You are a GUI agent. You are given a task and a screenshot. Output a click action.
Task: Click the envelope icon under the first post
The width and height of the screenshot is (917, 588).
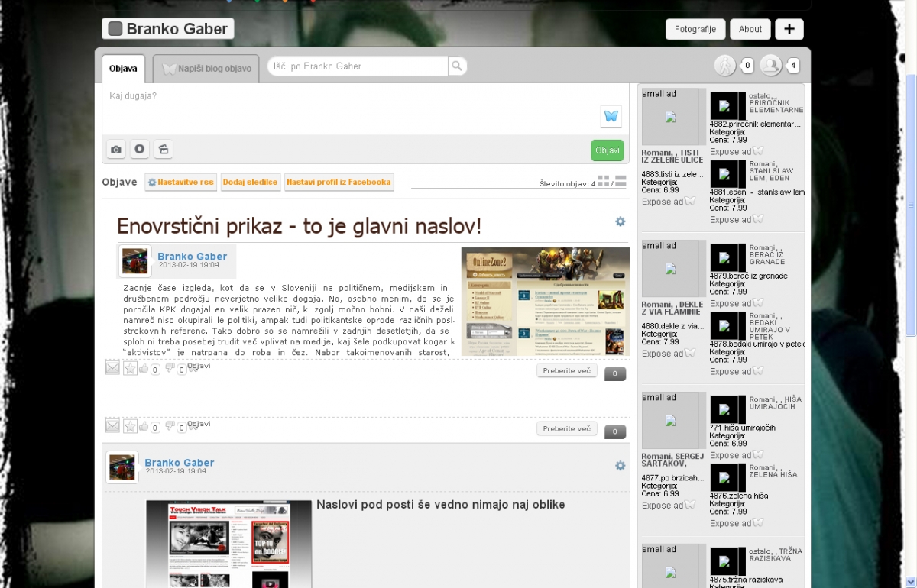(x=112, y=368)
